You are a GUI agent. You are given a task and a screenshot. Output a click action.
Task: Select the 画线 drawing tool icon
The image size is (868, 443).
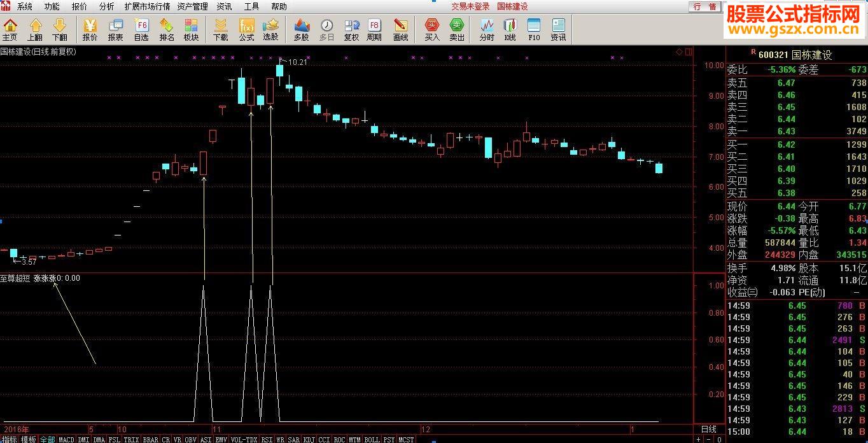click(x=400, y=29)
